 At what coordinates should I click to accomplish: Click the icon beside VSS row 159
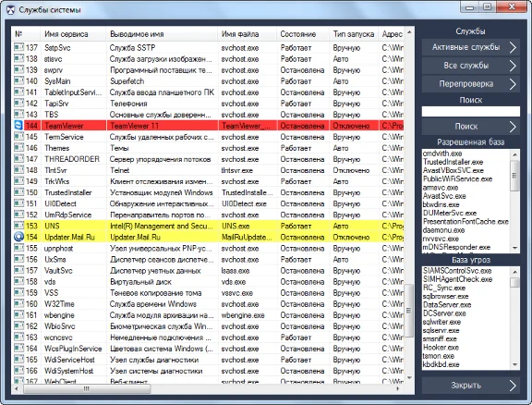click(18, 292)
